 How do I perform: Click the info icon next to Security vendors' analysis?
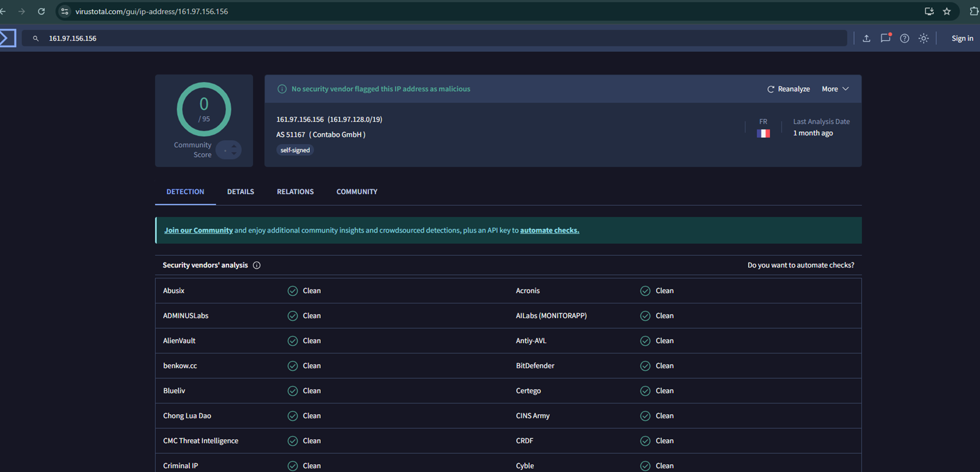(x=257, y=265)
